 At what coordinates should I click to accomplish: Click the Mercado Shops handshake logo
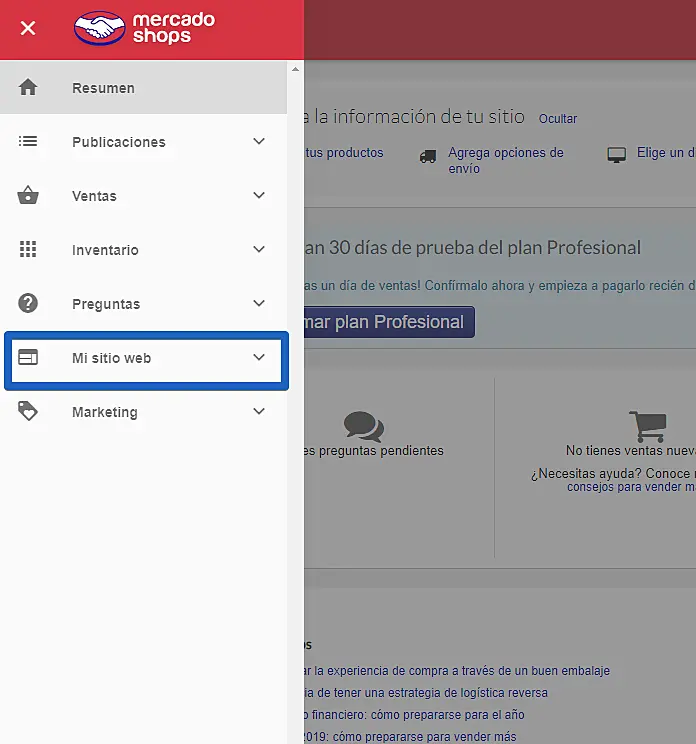click(x=97, y=28)
